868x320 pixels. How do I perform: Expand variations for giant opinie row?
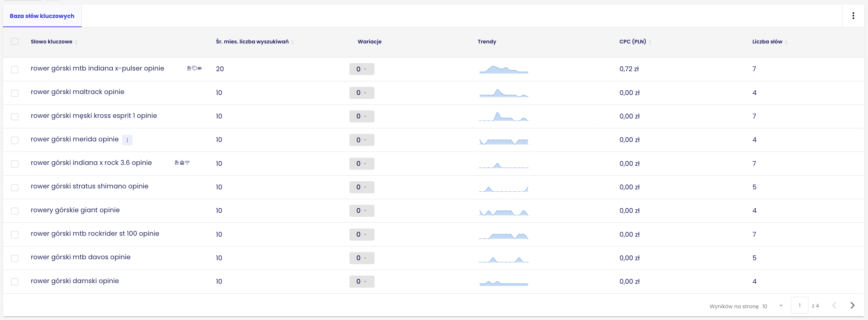(362, 211)
